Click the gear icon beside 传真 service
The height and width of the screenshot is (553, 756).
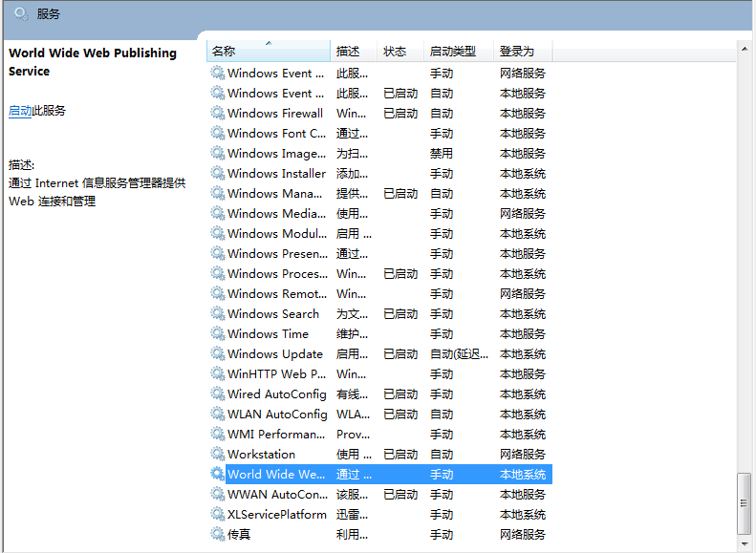(x=218, y=534)
